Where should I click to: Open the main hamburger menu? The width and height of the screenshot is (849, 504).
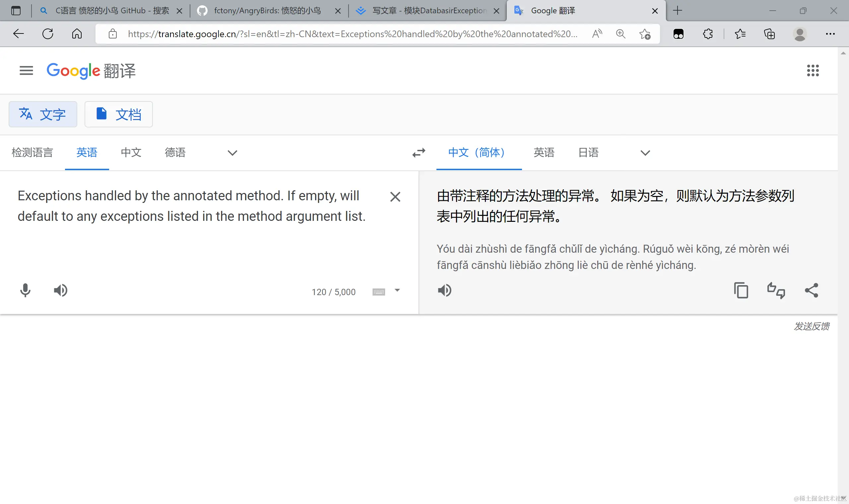click(x=26, y=71)
